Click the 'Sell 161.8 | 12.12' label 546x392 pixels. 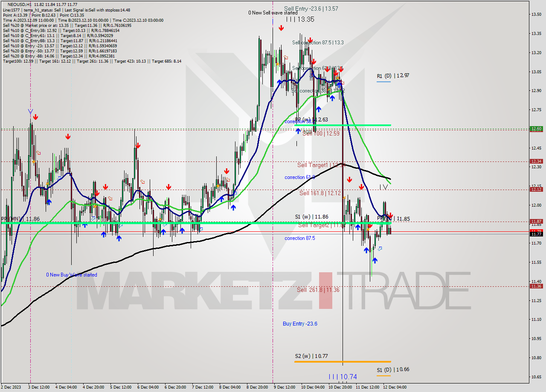click(320, 193)
